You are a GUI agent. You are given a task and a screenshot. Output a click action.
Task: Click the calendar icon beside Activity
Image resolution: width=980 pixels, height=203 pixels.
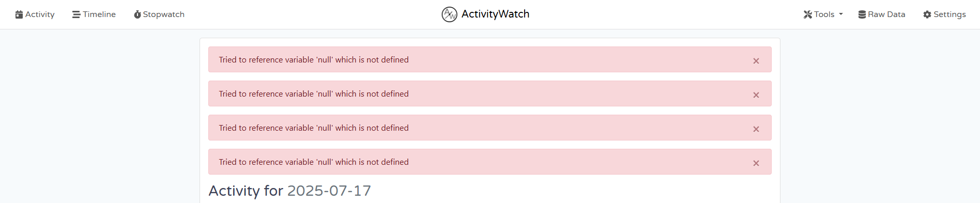[x=19, y=14]
